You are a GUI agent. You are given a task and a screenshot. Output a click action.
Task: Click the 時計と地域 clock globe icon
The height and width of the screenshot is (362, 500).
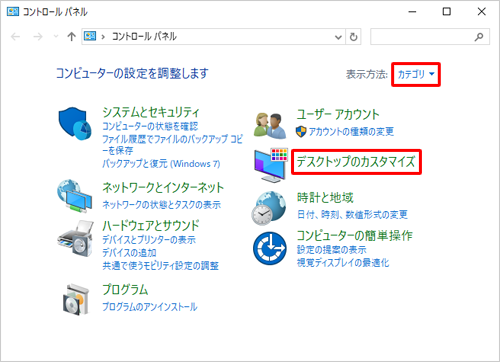269,208
